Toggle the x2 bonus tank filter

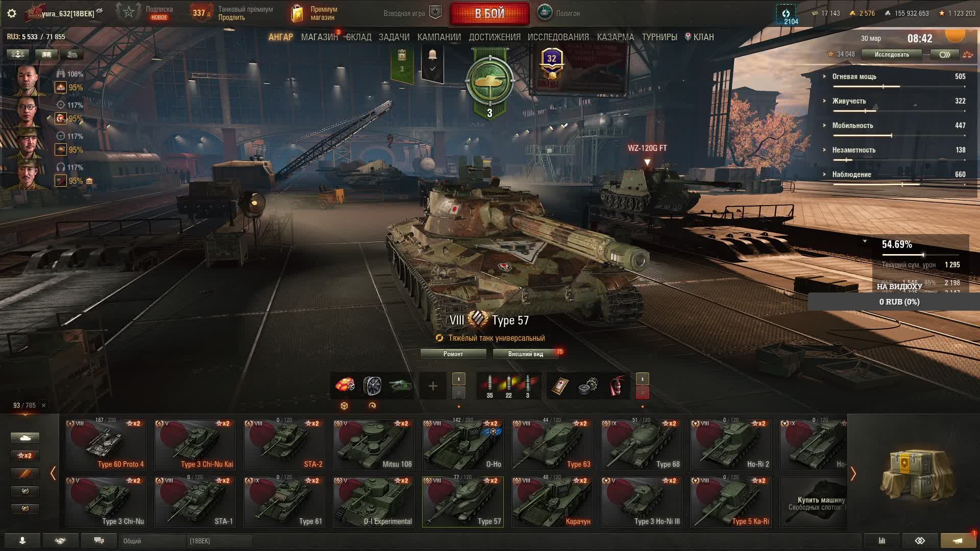pos(24,456)
